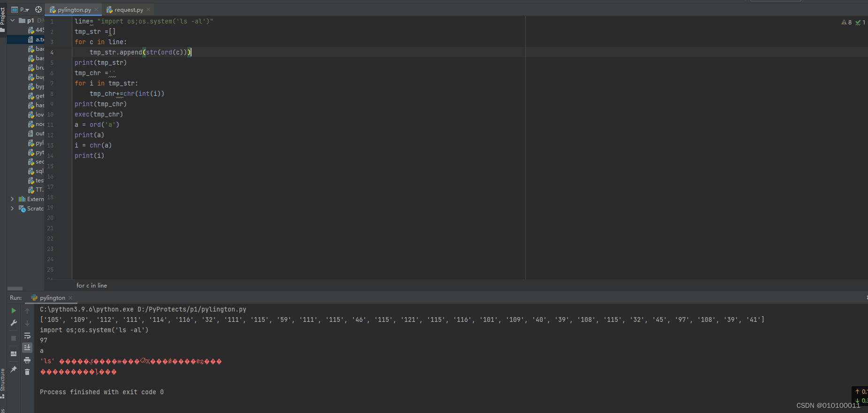Collapse the p1 project folder
Image resolution: width=868 pixels, height=413 pixels.
tap(13, 21)
